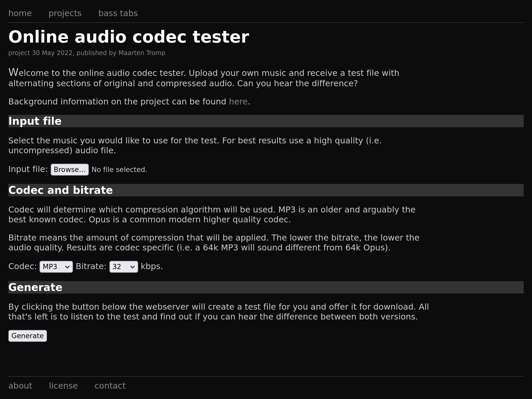
Task: Open the license footer link
Action: [63, 386]
